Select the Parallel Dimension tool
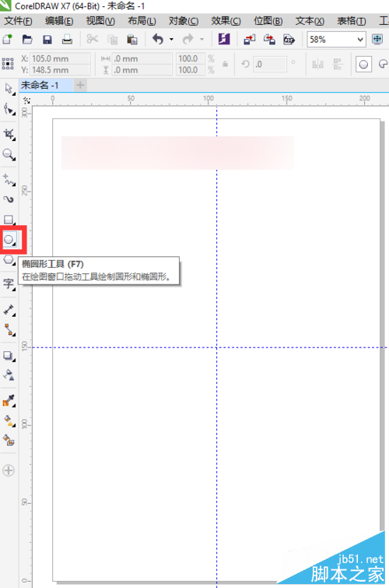The image size is (389, 588). [x=9, y=310]
